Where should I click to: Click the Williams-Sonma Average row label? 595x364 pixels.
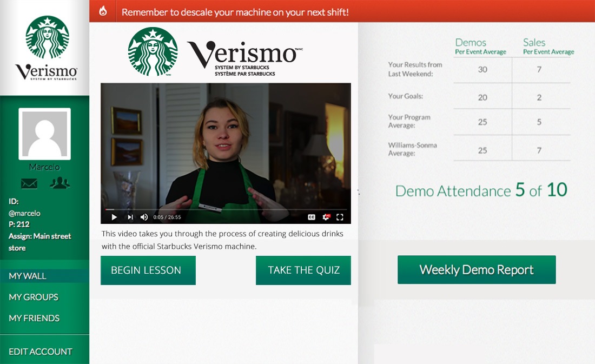tap(413, 149)
